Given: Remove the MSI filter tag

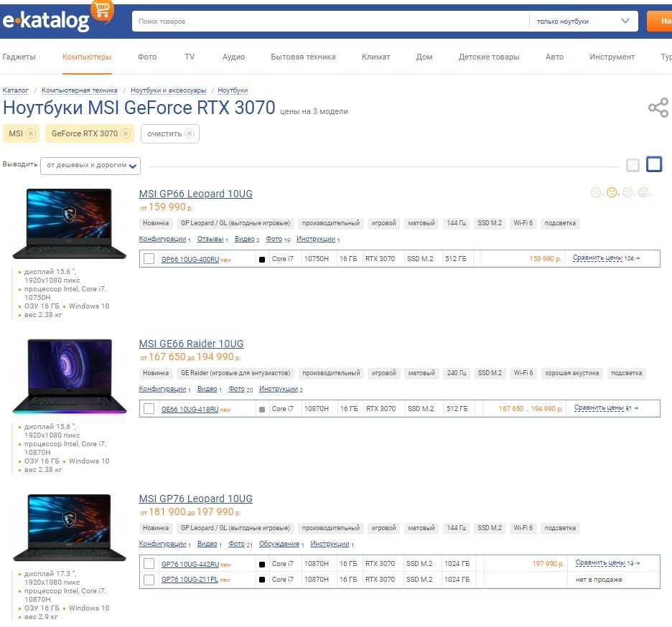Looking at the screenshot, I should pyautogui.click(x=31, y=133).
